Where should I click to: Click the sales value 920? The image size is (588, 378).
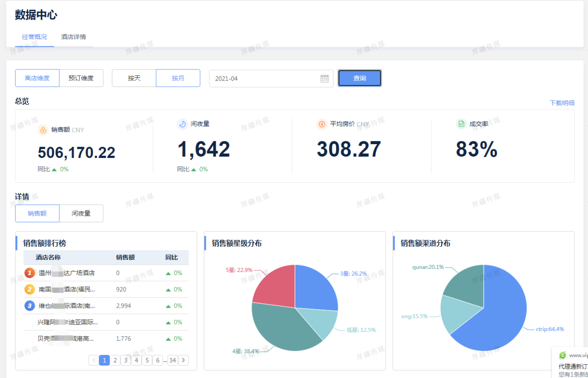121,289
